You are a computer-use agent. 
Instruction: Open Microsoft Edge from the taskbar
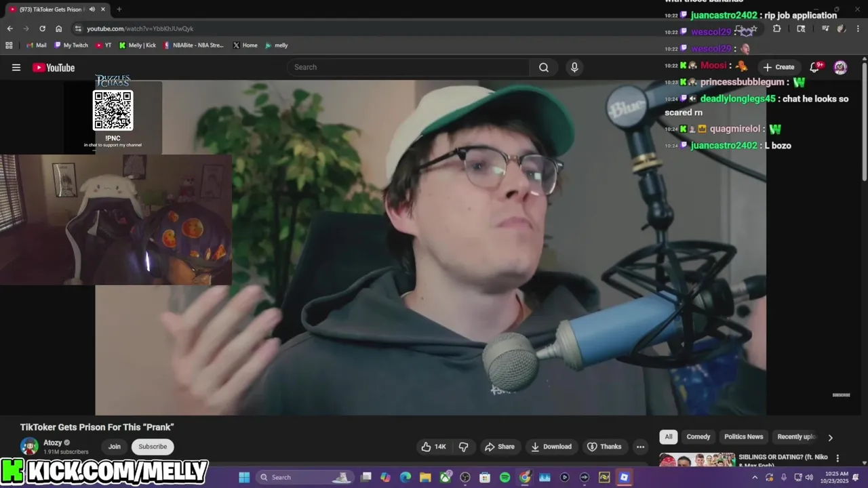click(x=406, y=477)
